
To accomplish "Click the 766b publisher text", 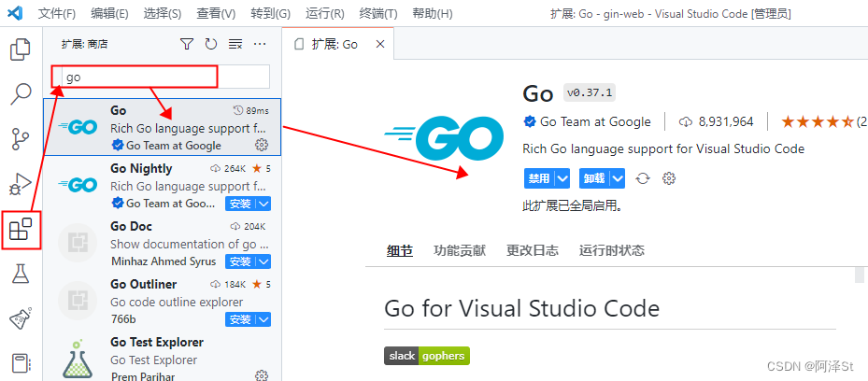I will (x=123, y=319).
